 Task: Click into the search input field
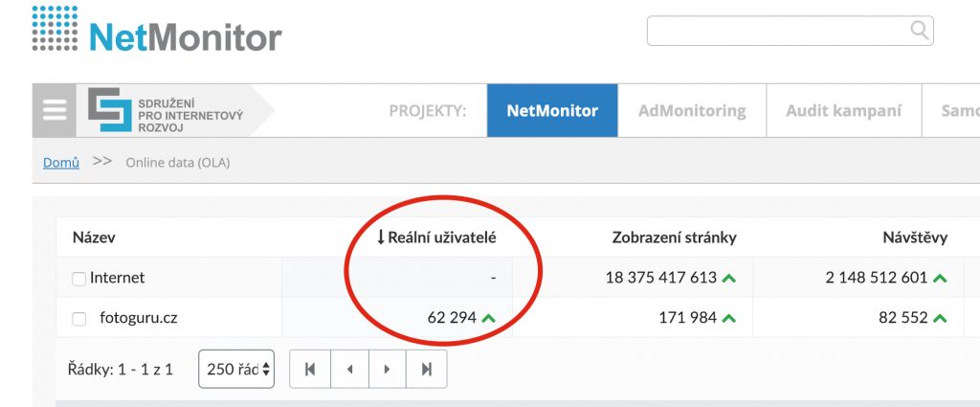(x=775, y=31)
